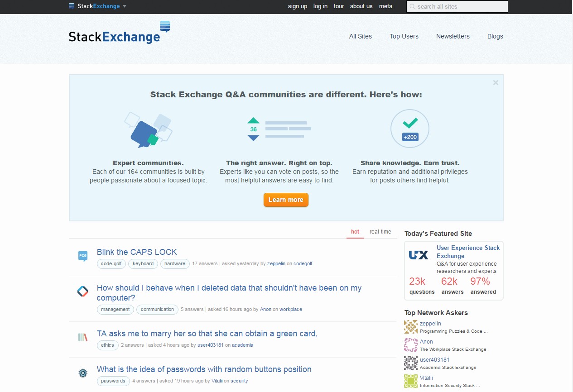Click the Workplace site icon

point(82,292)
